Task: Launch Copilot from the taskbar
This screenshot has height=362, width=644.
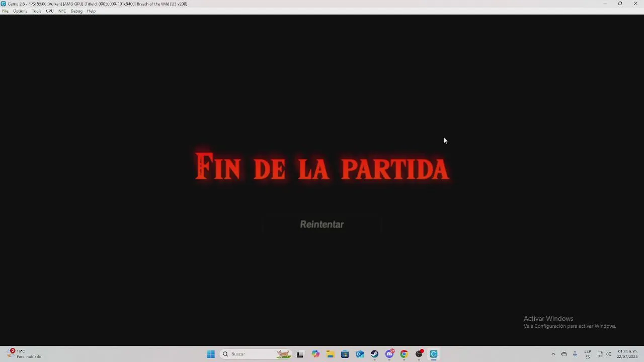Action: 315,354
